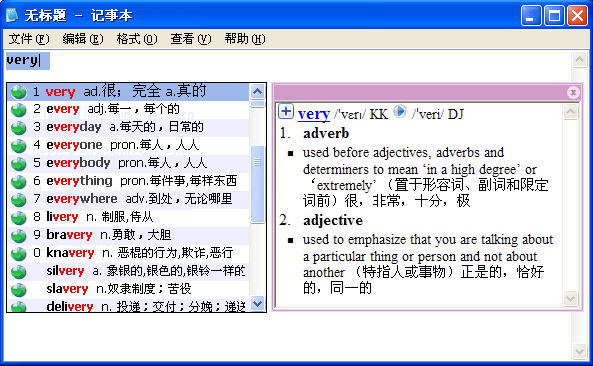Click scroll-up arrow of suggestion list

tap(258, 92)
